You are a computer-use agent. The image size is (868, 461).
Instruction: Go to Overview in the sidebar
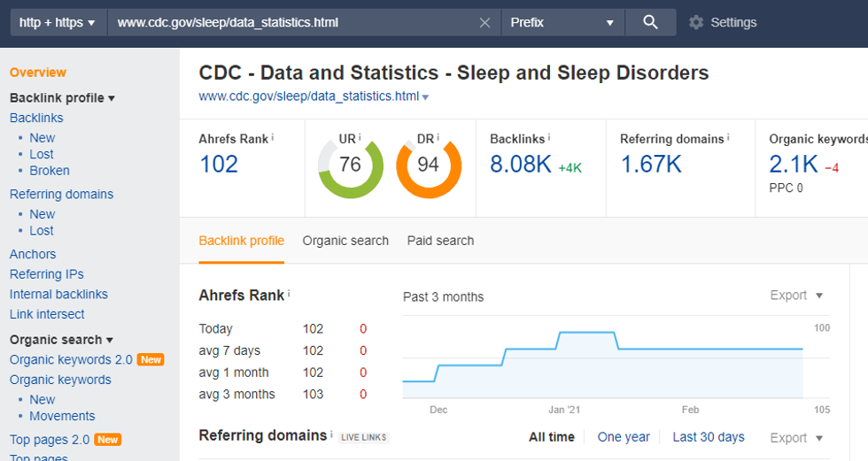tap(37, 73)
